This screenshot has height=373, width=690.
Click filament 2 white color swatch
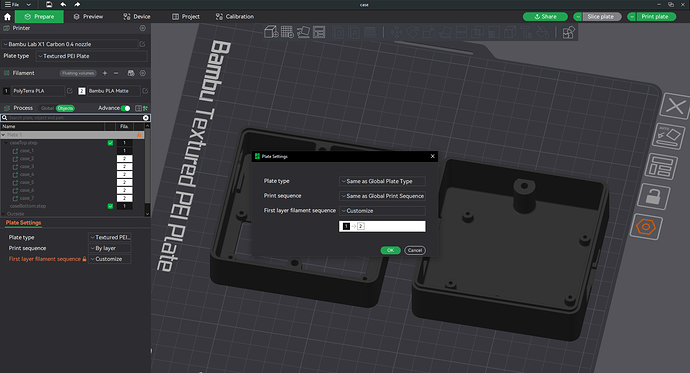point(82,91)
